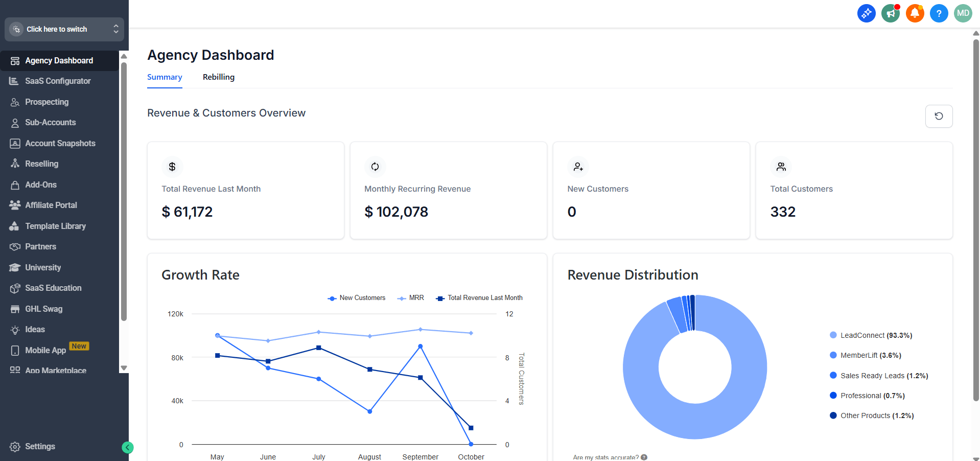Open the notifications bell icon
Screen dimensions: 980x461
click(x=915, y=13)
